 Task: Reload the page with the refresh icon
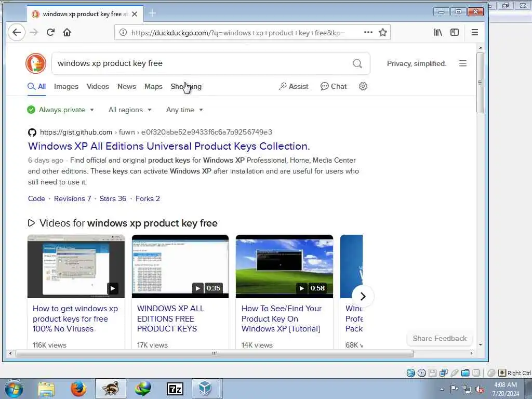tap(50, 32)
